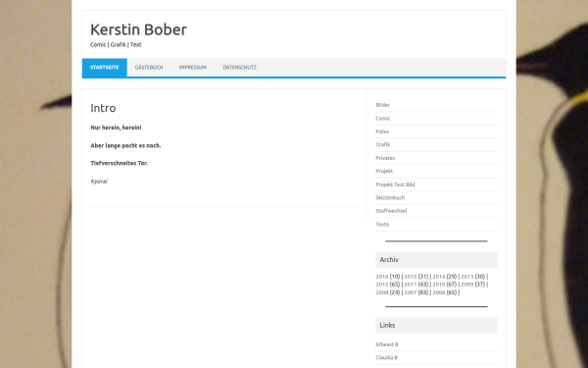Viewport: 588px width, 368px height.
Task: Open the 2009 archive
Action: [466, 285]
